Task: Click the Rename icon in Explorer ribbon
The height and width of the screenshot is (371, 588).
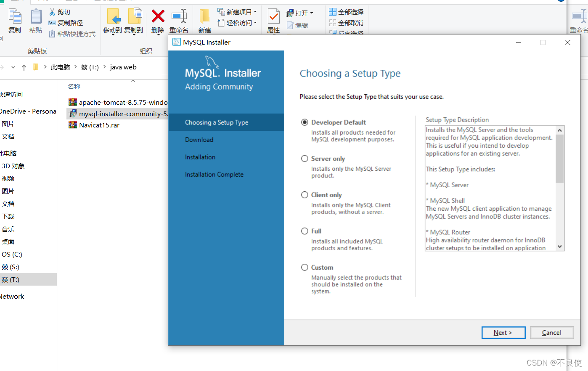Action: [x=179, y=16]
